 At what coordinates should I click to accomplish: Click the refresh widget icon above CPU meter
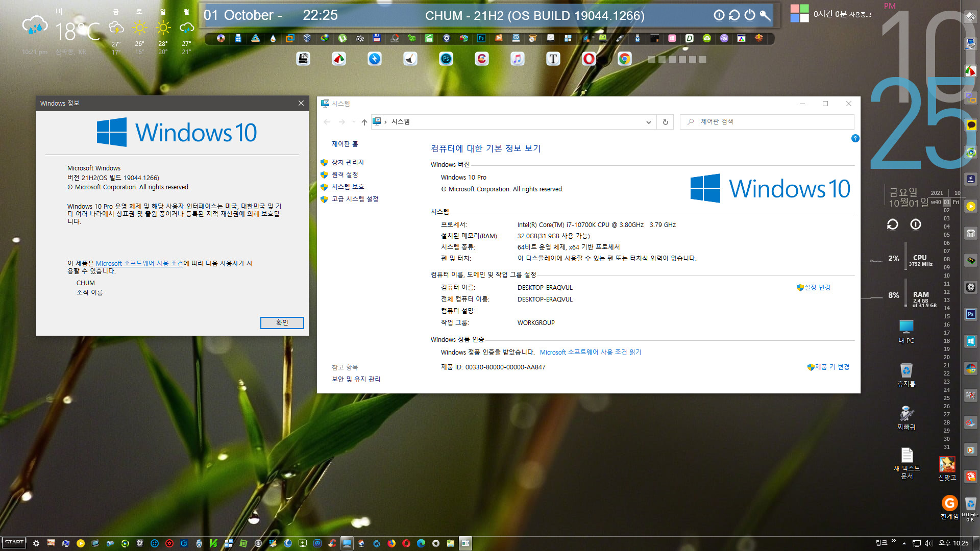pyautogui.click(x=892, y=224)
